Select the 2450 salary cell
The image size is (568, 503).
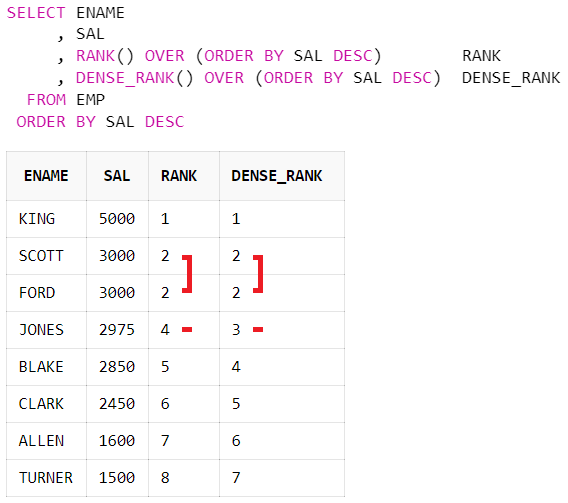(x=117, y=404)
